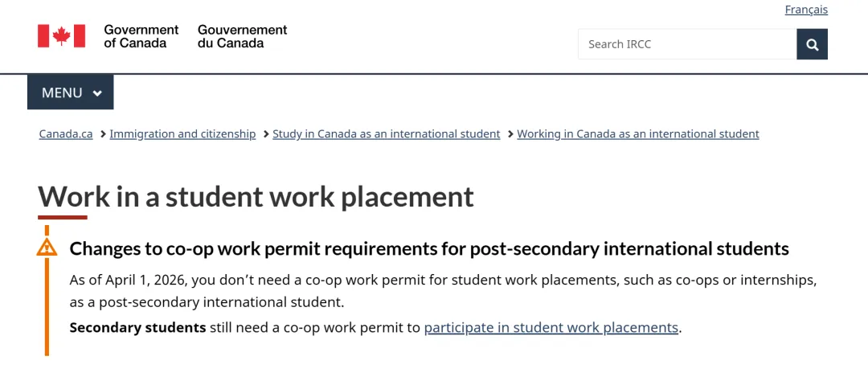
Task: Click chevron before Study in Canada breadcrumb
Action: coord(266,134)
